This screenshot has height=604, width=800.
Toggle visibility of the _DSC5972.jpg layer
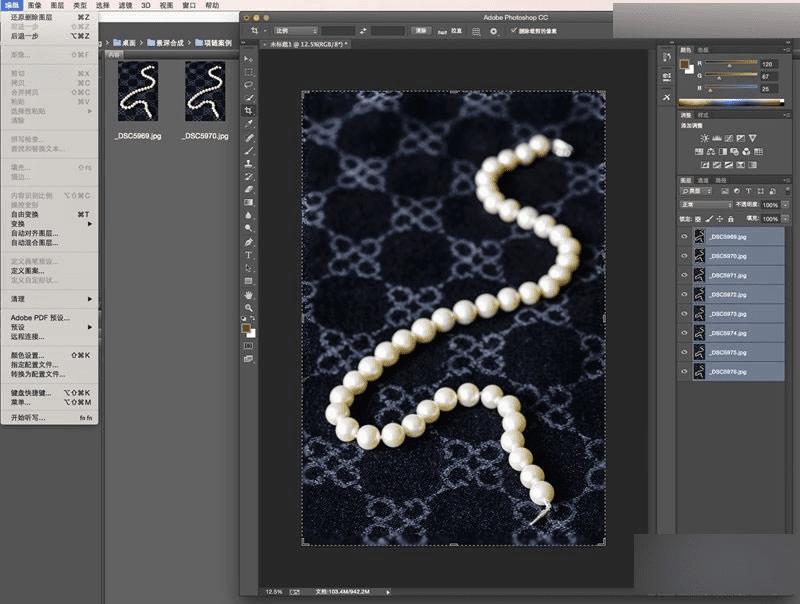(x=685, y=295)
